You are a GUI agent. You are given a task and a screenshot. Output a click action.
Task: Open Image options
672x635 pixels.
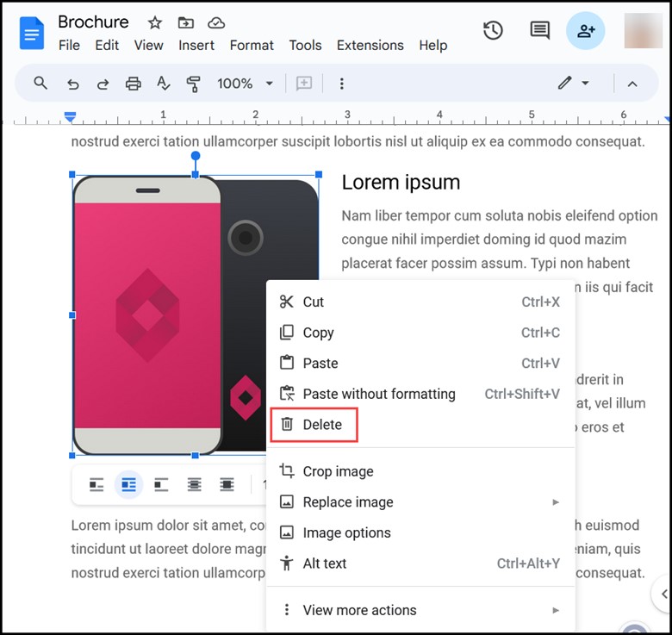(x=420, y=532)
